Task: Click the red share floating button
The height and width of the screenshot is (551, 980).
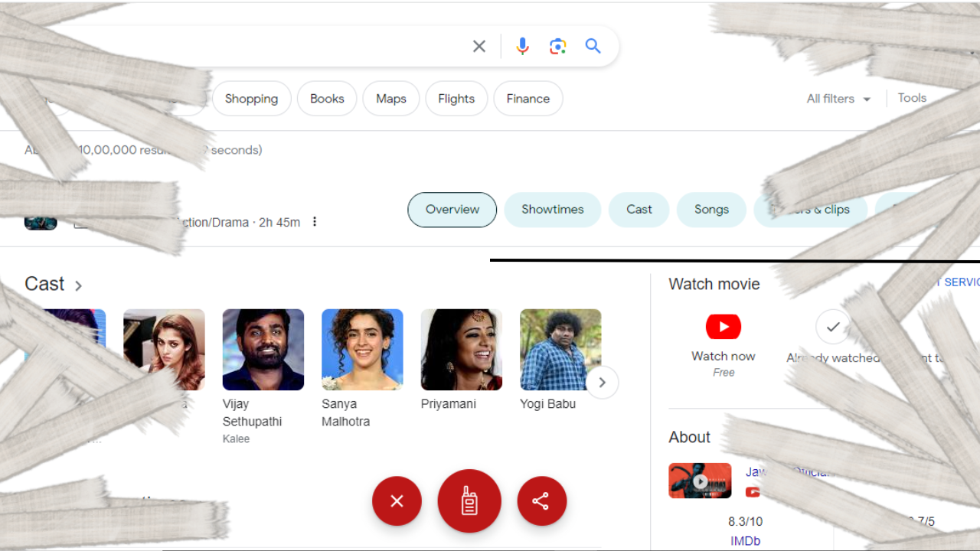Action: [x=541, y=501]
